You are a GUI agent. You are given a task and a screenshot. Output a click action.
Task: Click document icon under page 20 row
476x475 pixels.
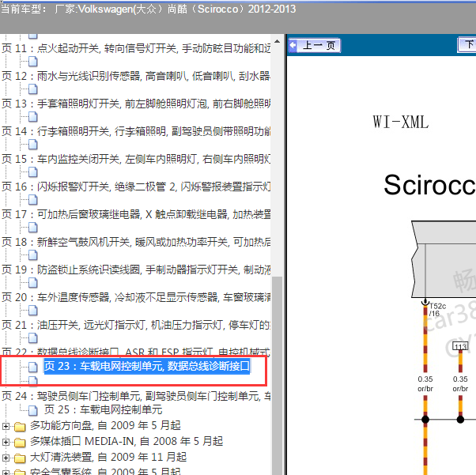32,311
